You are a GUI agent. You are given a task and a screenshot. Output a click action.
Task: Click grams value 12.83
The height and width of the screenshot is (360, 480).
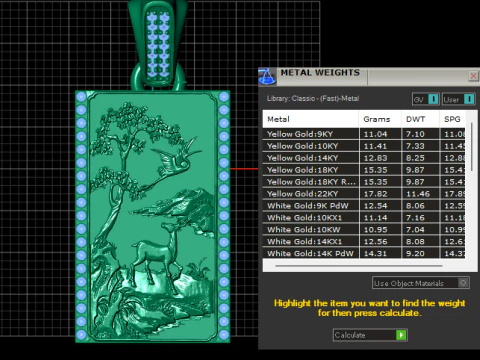[x=375, y=158]
